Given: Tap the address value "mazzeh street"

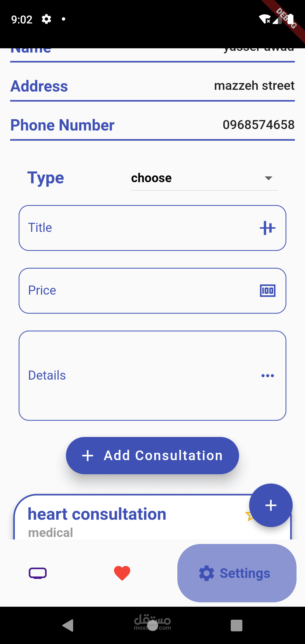Looking at the screenshot, I should [x=254, y=86].
